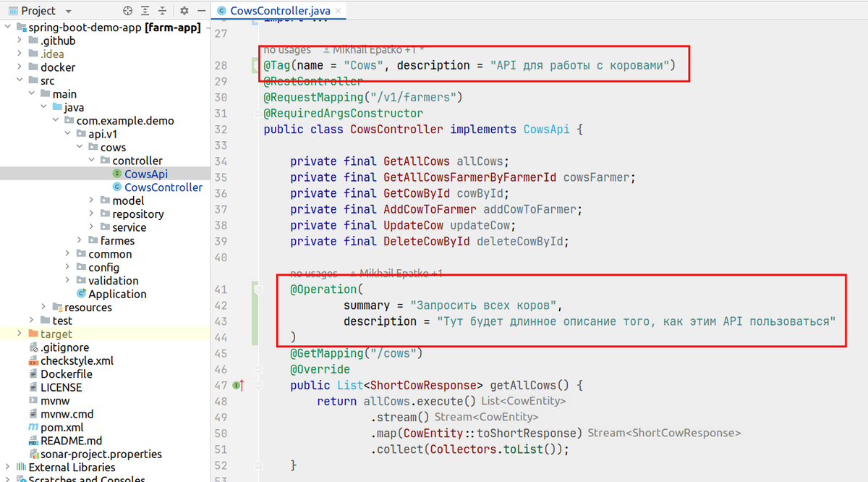Click the Collapse All icon in Project panel
The height and width of the screenshot is (482, 868).
[164, 11]
